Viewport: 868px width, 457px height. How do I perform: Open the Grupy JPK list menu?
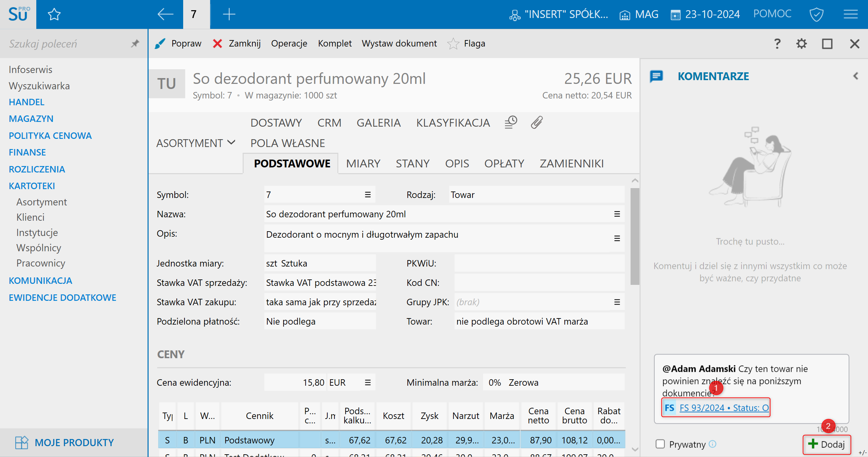tap(617, 302)
